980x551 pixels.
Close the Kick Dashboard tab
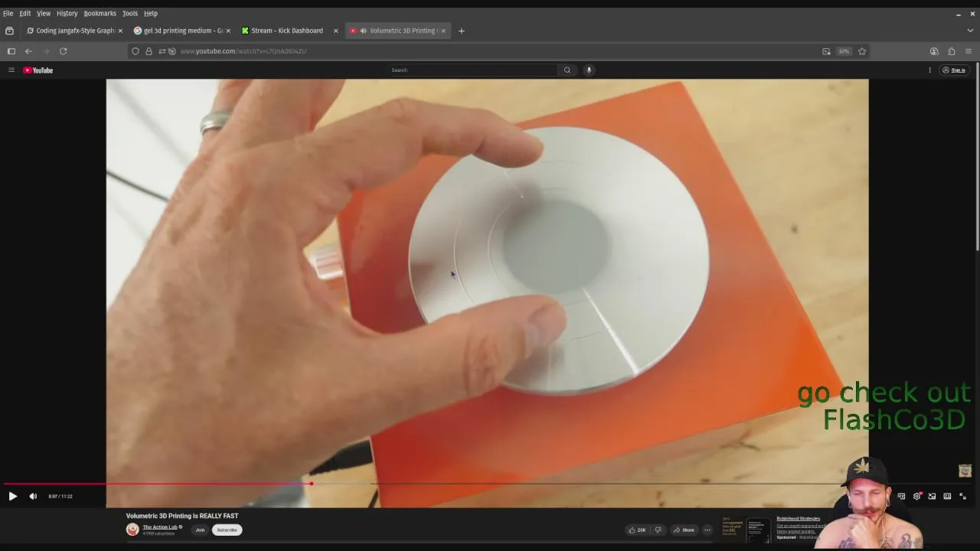[x=335, y=31]
